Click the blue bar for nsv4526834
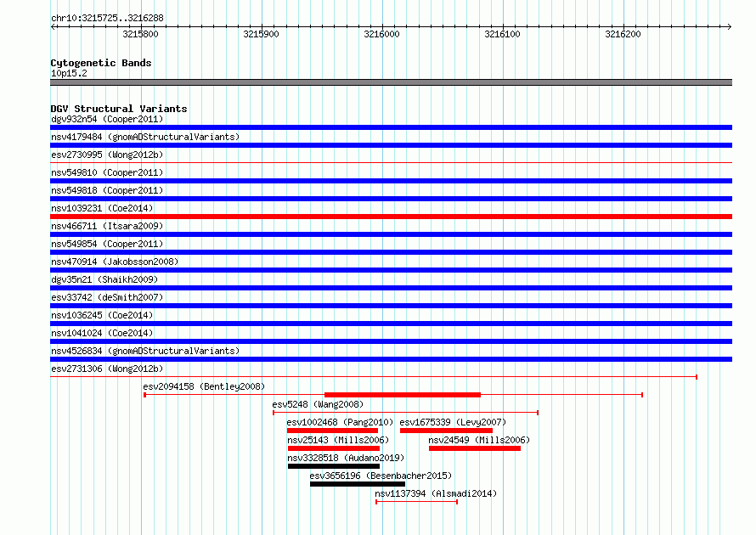Image resolution: width=756 pixels, height=535 pixels. click(391, 359)
